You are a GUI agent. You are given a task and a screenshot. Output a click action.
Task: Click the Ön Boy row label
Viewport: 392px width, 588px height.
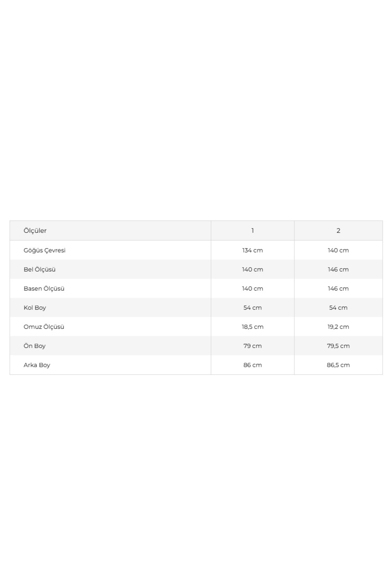[34, 346]
